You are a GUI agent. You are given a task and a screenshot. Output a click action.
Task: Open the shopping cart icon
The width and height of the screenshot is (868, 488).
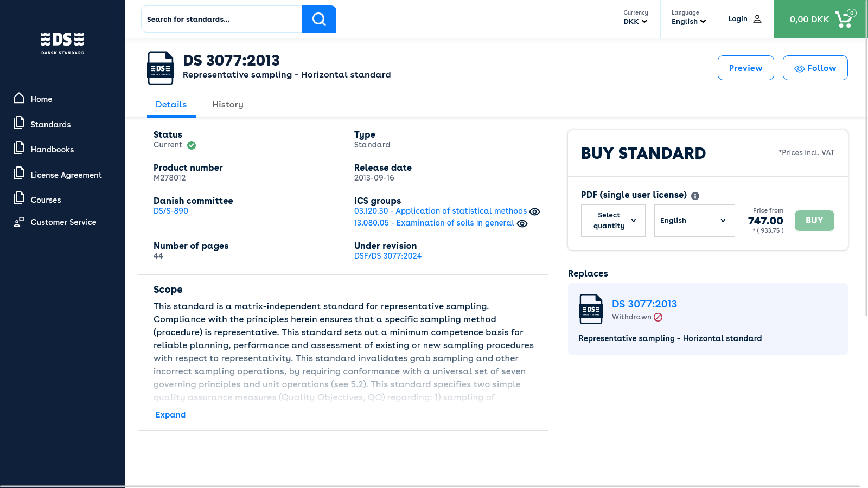tap(844, 19)
